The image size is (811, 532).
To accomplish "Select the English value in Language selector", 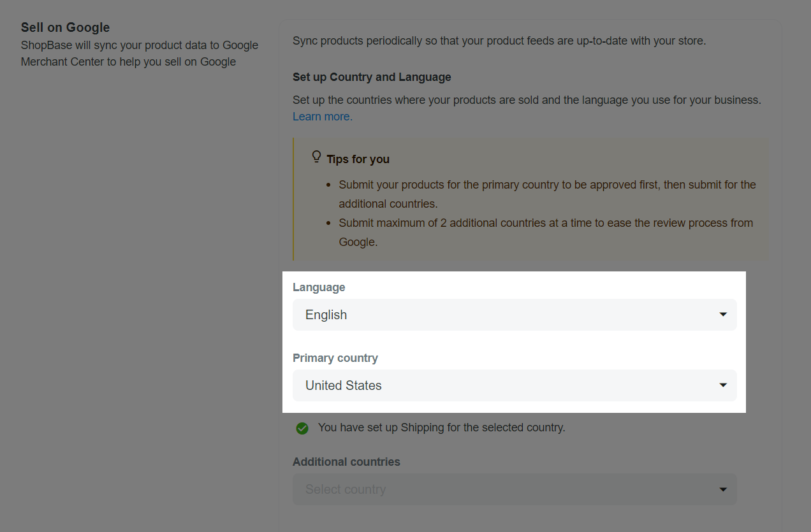I will [326, 315].
